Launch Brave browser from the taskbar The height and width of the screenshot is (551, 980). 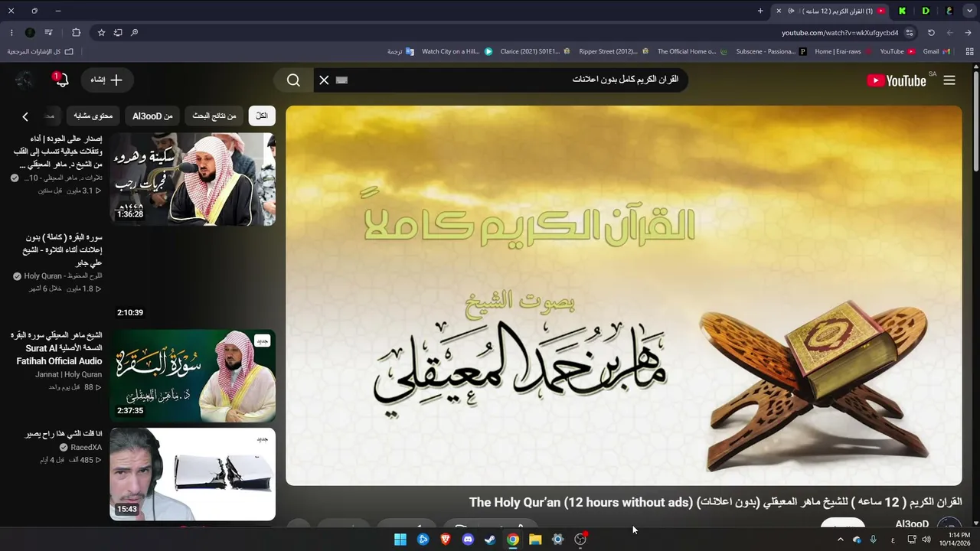pos(446,540)
